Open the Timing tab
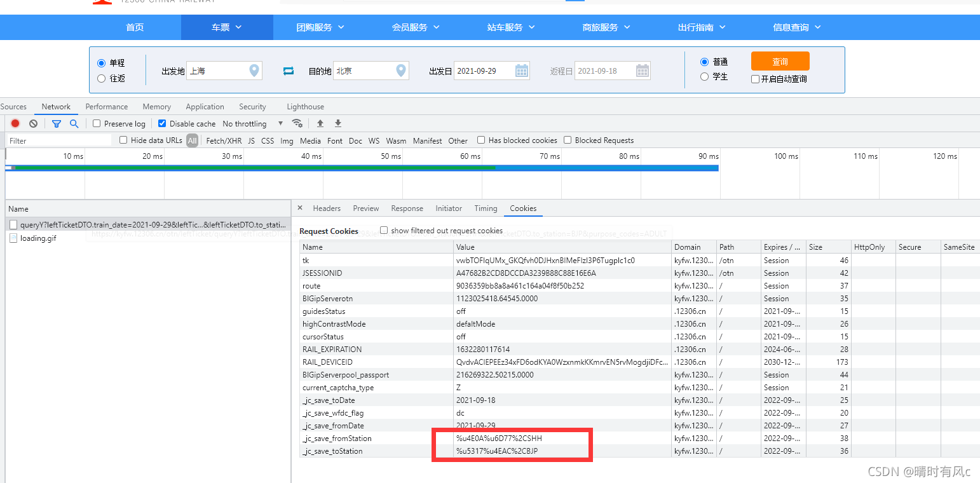 click(x=486, y=208)
